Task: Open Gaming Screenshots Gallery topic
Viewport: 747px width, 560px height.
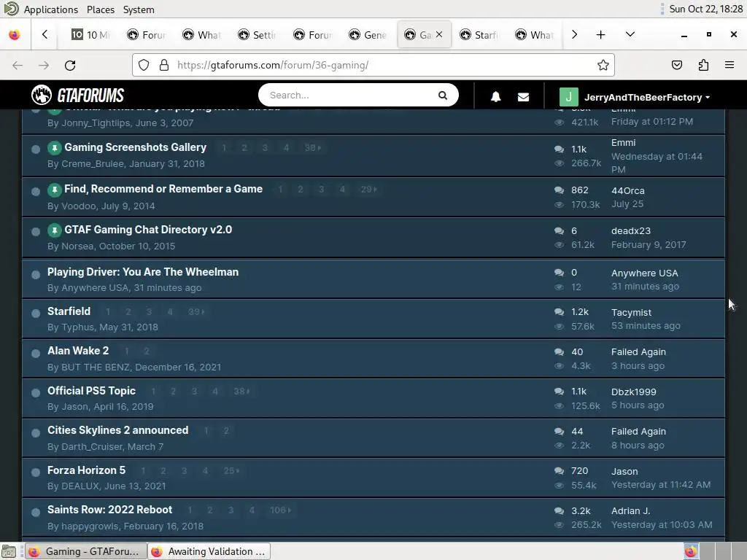Action: pos(135,147)
